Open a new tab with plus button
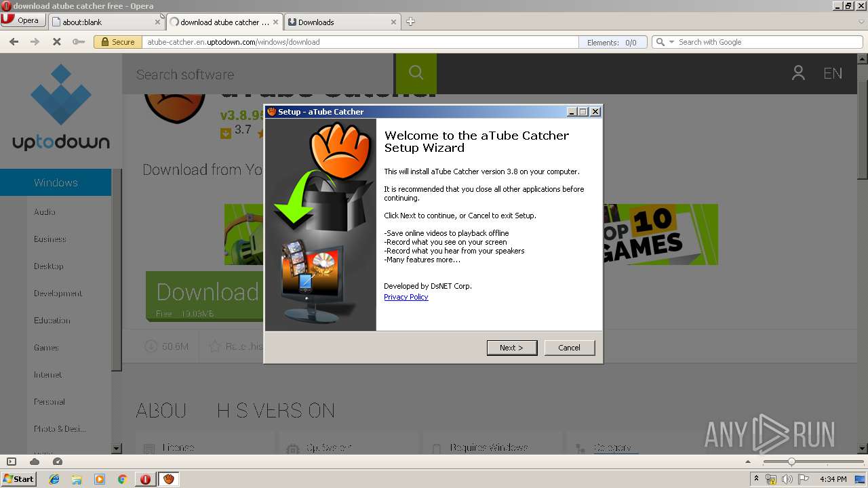868x488 pixels. point(410,22)
